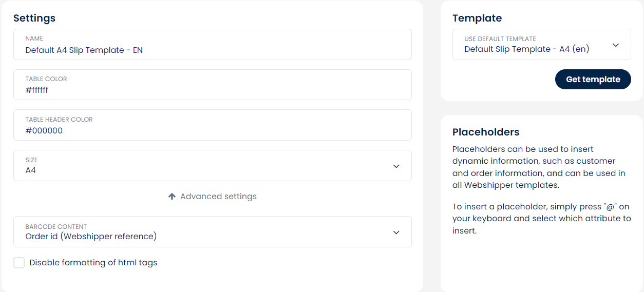Click the chevron in Barcode Content field

(x=396, y=232)
